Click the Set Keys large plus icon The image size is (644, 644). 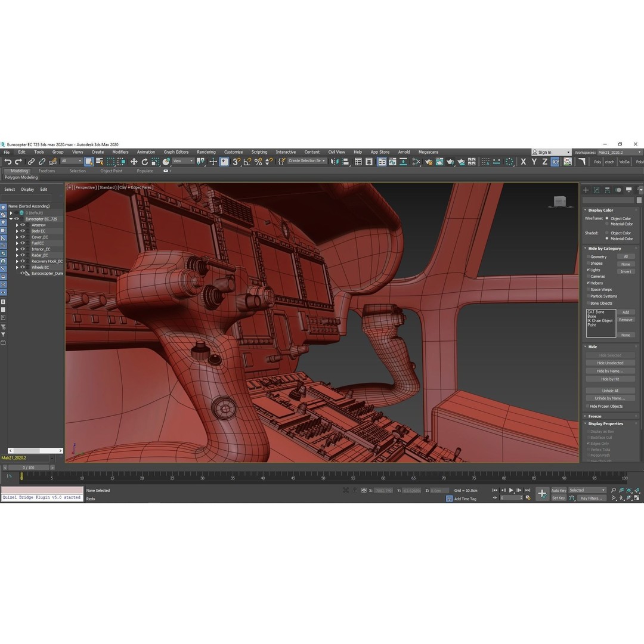(x=542, y=494)
